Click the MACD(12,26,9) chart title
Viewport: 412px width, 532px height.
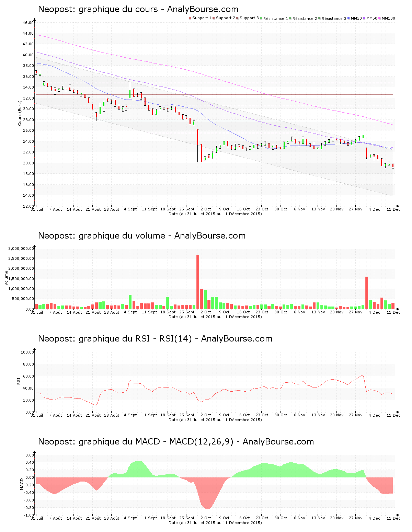(176, 442)
